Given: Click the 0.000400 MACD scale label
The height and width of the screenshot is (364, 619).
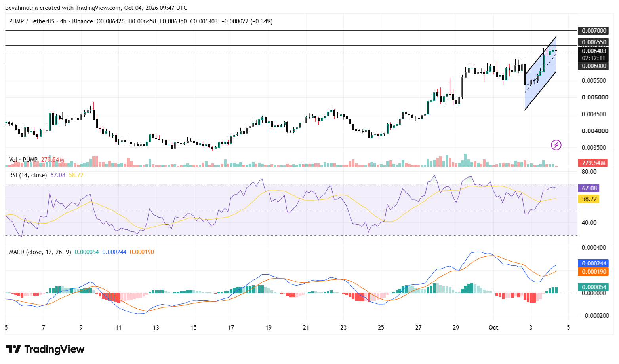Looking at the screenshot, I should pos(594,248).
